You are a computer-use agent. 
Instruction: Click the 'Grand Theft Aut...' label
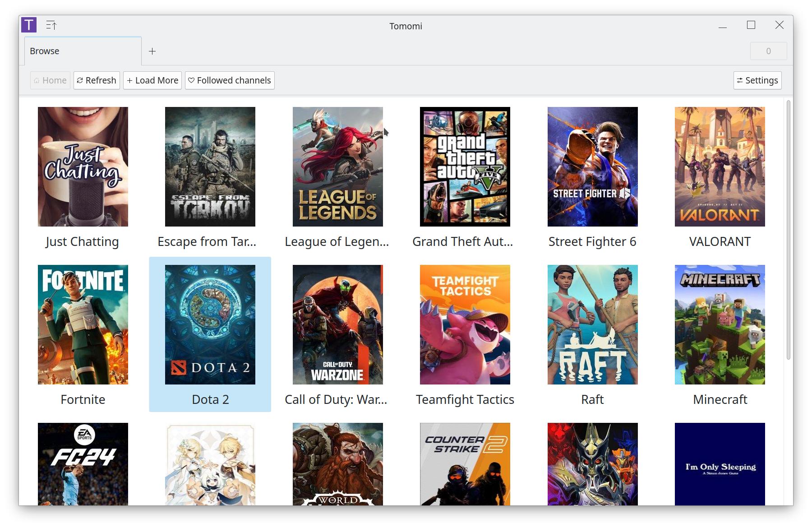(463, 242)
